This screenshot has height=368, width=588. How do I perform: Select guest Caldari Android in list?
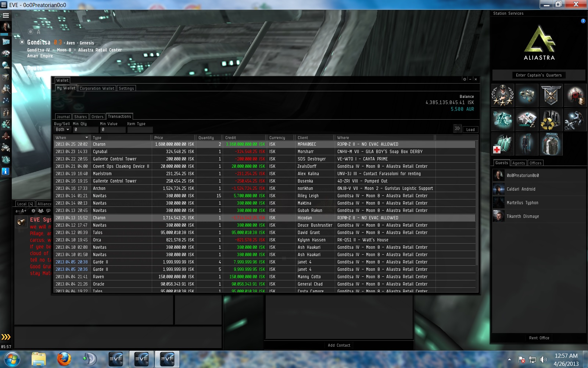[x=521, y=189]
